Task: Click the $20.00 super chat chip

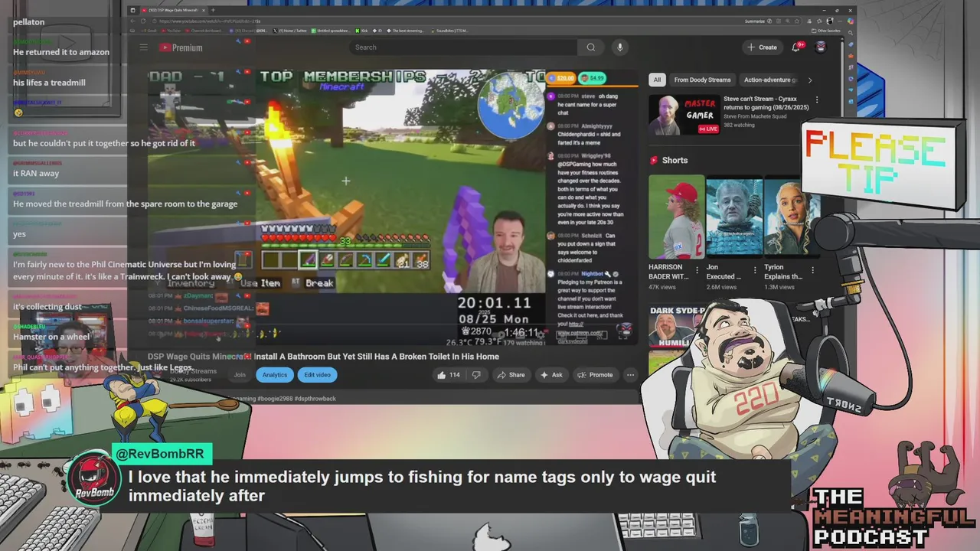Action: click(561, 78)
